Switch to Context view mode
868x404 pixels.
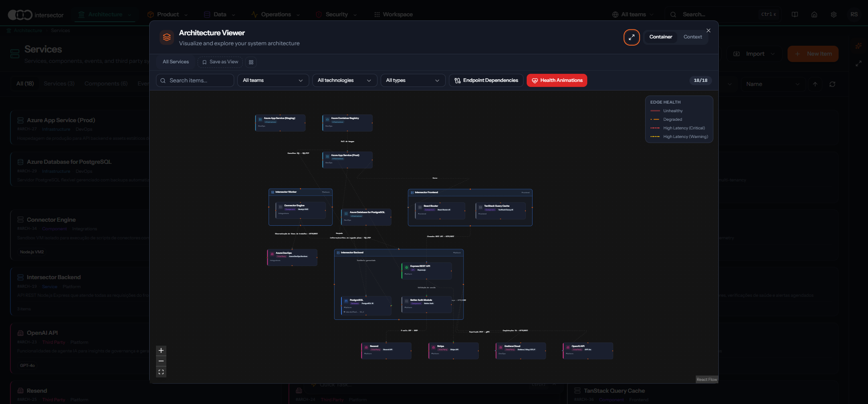pos(693,37)
